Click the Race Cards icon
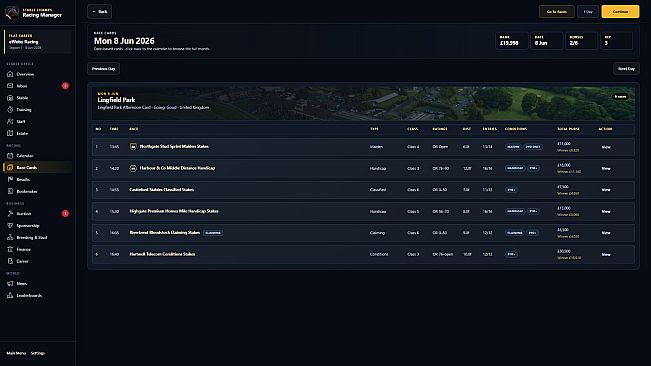The width and height of the screenshot is (651, 366). click(10, 168)
